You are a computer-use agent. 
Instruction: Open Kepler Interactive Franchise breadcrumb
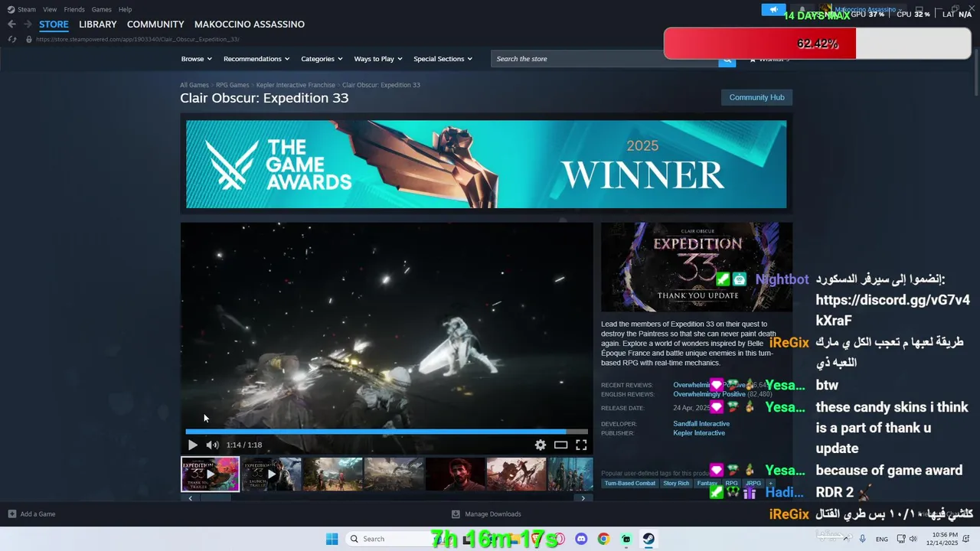(296, 85)
